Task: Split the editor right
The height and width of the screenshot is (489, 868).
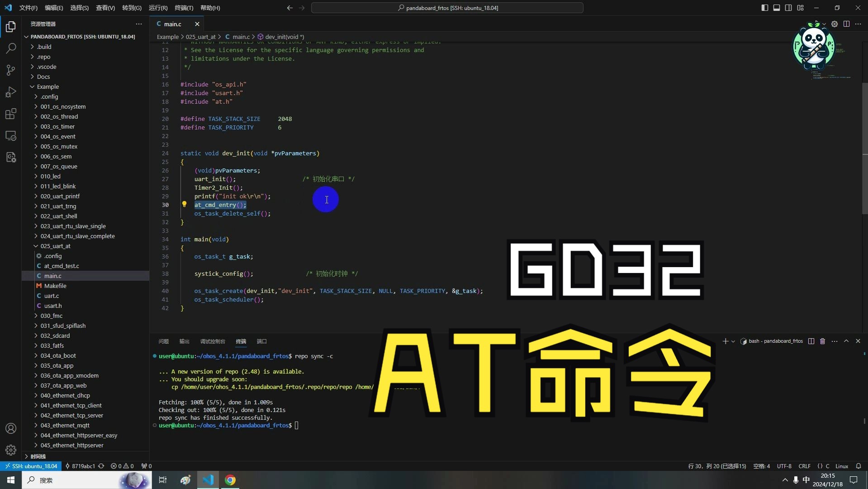Action: 846,24
